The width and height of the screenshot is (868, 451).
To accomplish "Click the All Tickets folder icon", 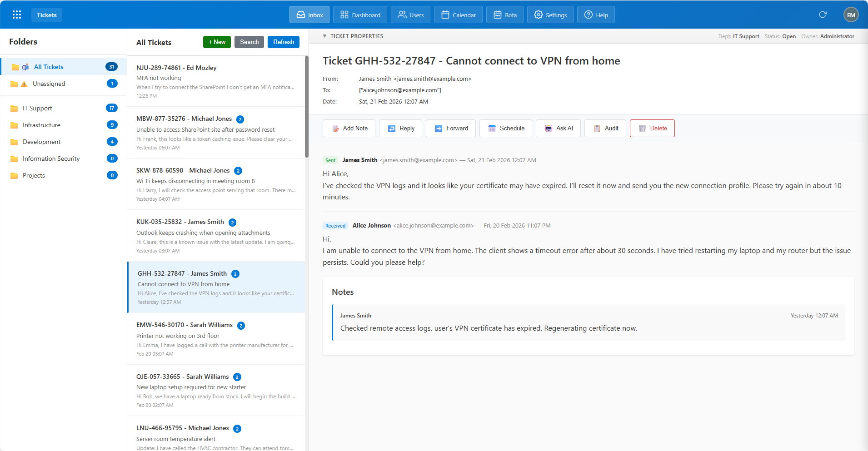I will [x=15, y=67].
